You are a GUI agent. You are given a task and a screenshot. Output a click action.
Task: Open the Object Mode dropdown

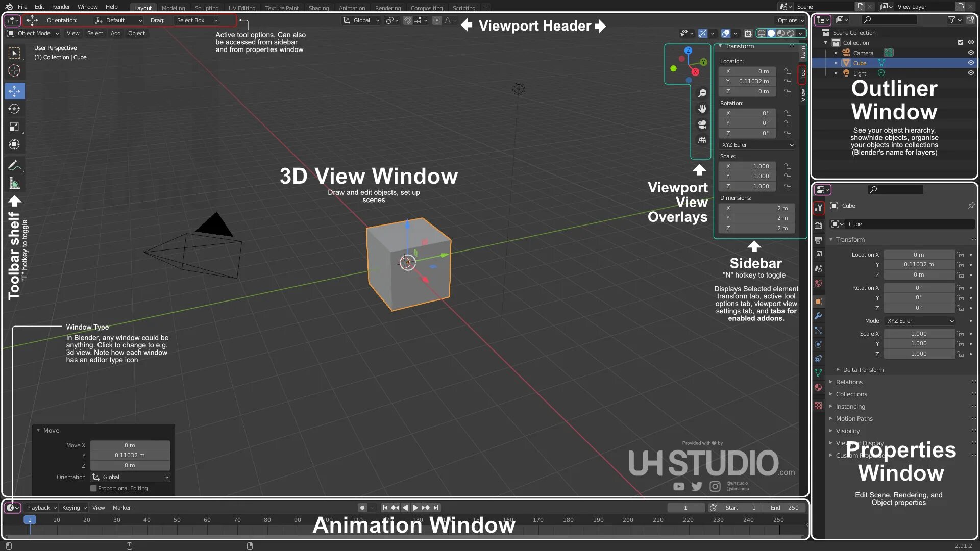pyautogui.click(x=34, y=33)
